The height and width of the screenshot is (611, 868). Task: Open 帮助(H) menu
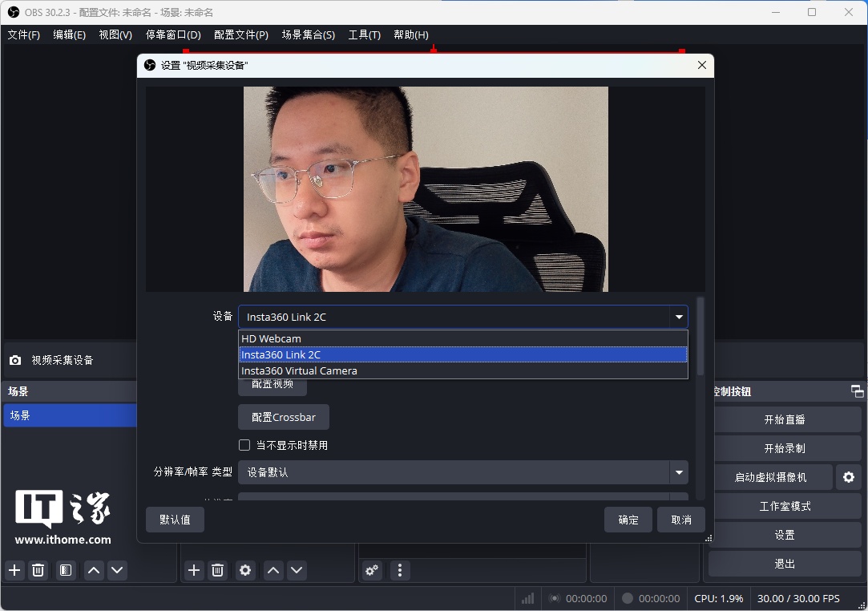pyautogui.click(x=410, y=35)
